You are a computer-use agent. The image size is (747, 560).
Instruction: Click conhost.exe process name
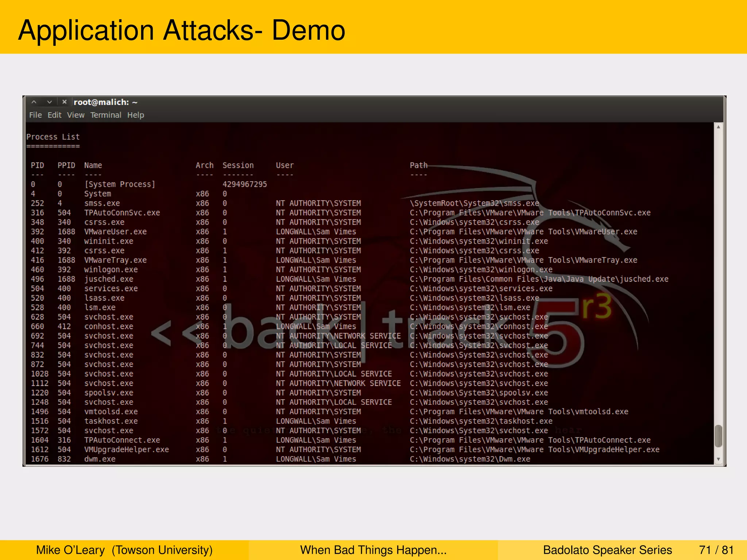109,327
